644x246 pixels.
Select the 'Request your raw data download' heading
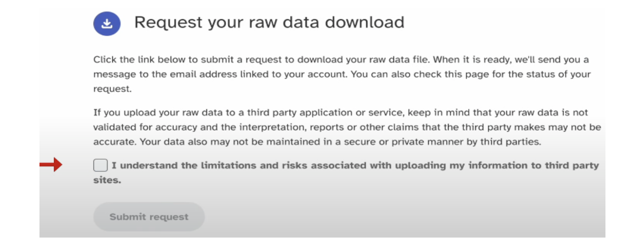269,23
